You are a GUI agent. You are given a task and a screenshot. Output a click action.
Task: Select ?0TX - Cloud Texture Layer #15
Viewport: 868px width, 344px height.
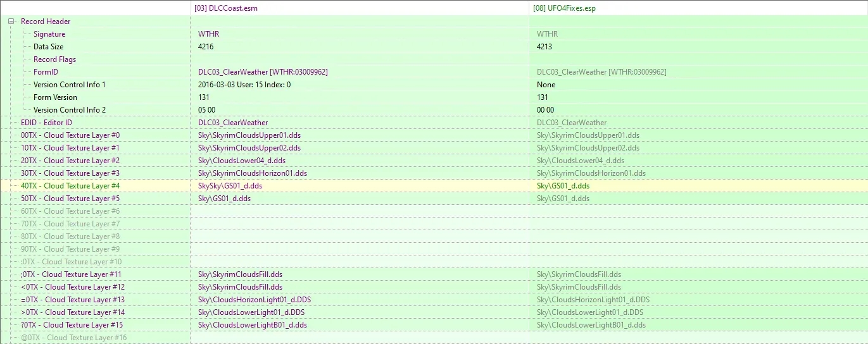tap(72, 325)
